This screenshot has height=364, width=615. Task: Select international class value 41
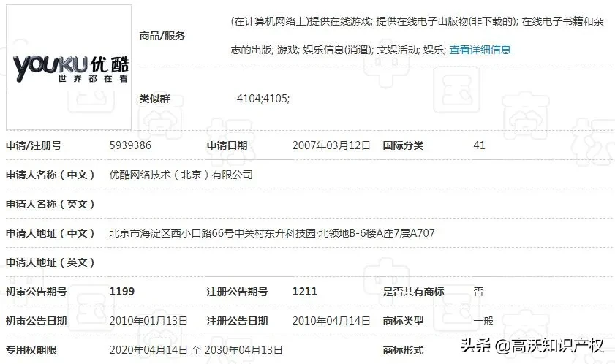coord(479,145)
